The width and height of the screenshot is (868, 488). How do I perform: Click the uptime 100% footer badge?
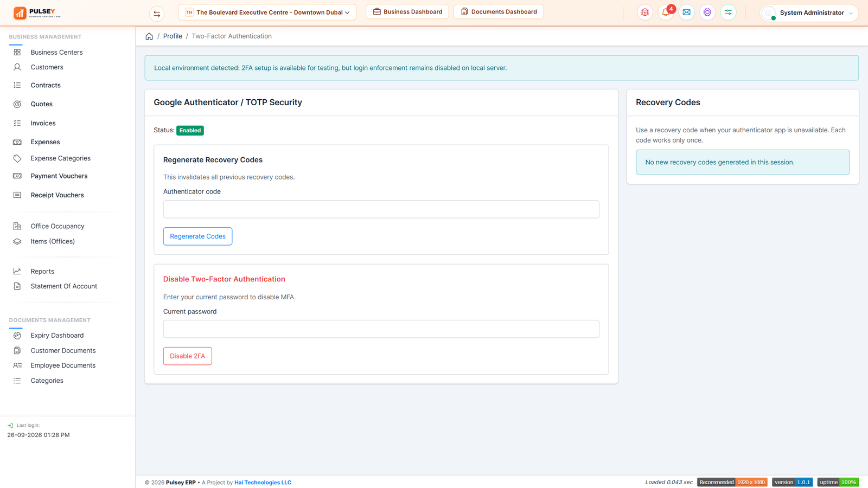(838, 483)
